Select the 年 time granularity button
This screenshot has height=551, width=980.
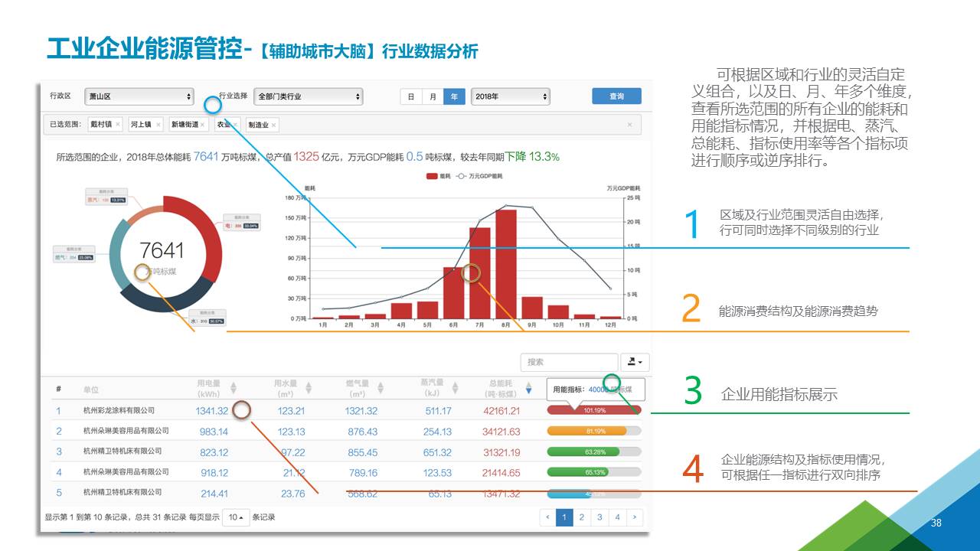454,96
